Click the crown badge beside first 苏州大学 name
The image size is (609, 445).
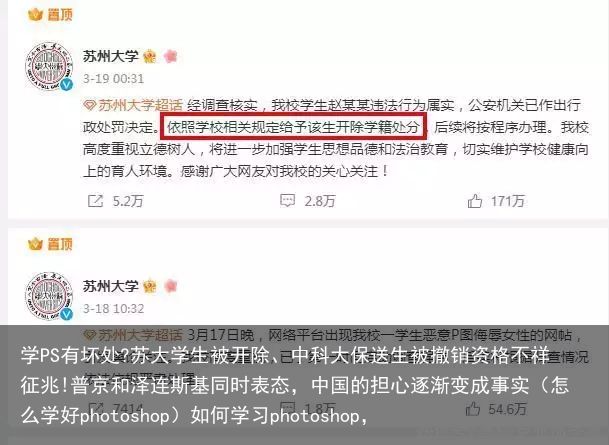[150, 57]
